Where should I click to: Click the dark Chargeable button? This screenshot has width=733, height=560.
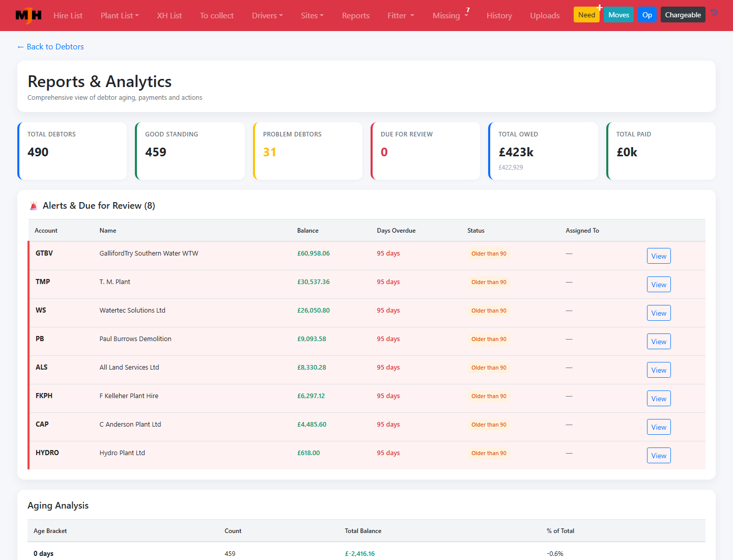(683, 15)
